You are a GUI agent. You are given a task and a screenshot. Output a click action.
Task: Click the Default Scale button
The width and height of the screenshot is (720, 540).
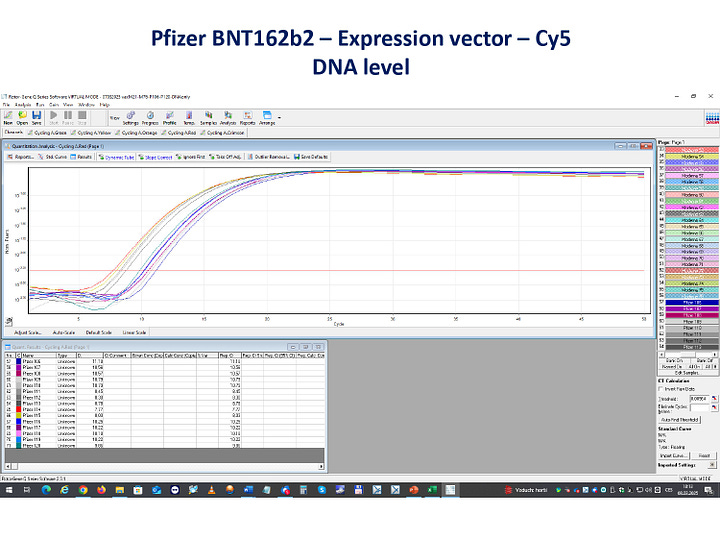click(99, 332)
